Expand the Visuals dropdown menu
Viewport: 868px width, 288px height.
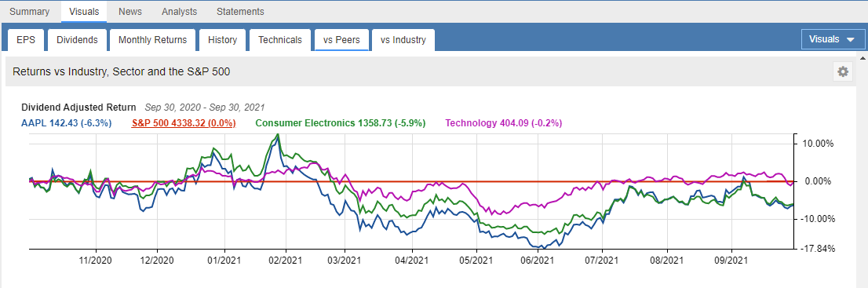[x=832, y=39]
